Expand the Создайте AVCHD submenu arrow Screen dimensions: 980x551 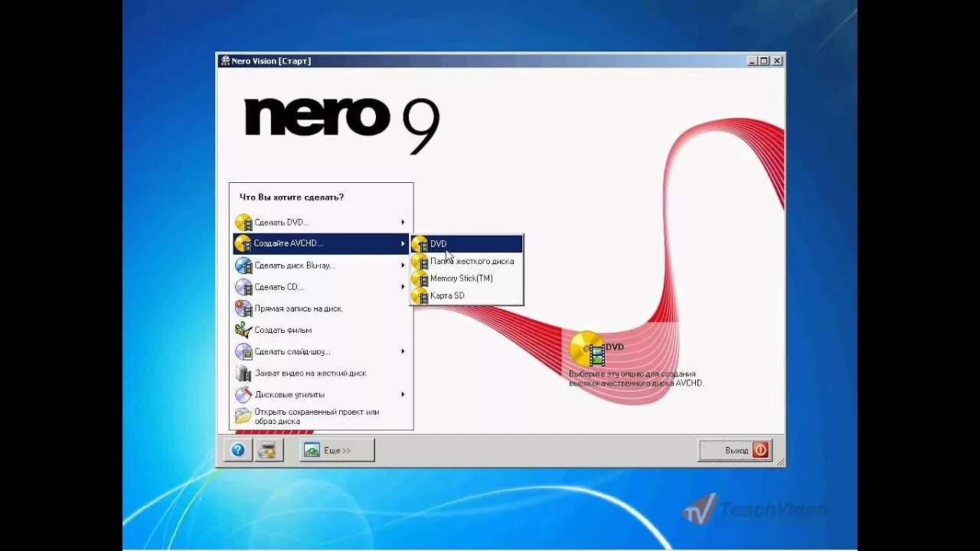(x=403, y=244)
